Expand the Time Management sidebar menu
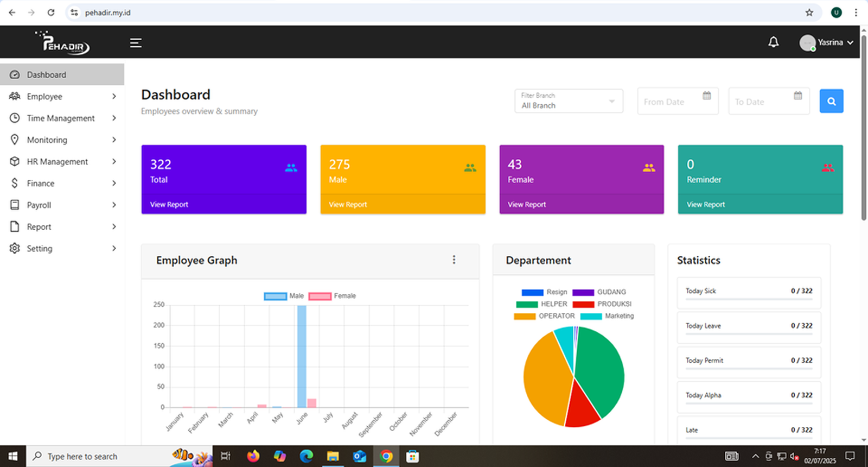This screenshot has width=868, height=467. [62, 118]
